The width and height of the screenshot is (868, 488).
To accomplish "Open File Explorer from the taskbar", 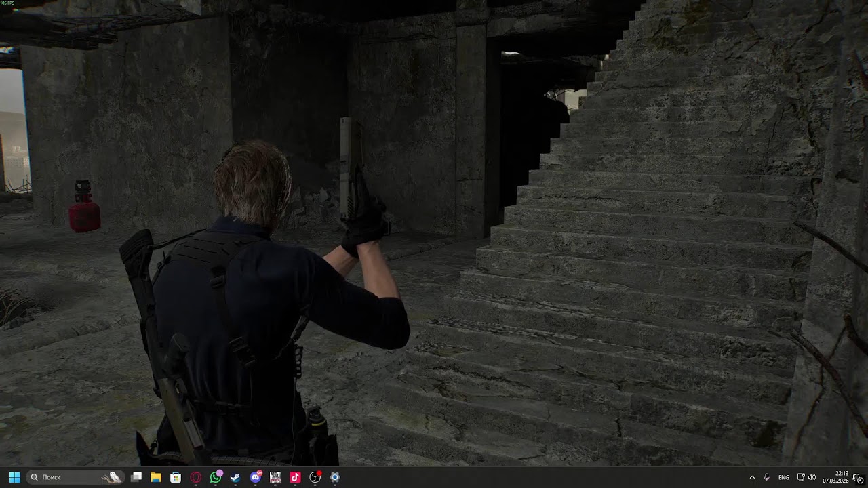I will pyautogui.click(x=156, y=477).
